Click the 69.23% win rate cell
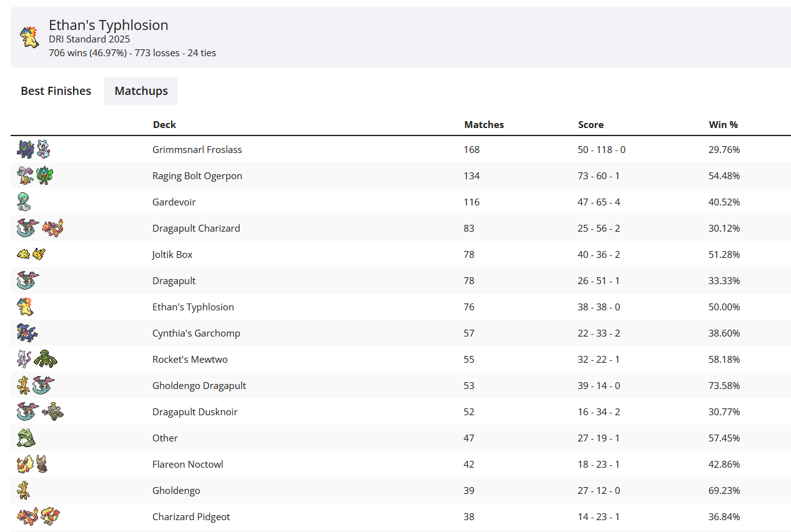Screen dimensions: 791x532 point(724,491)
